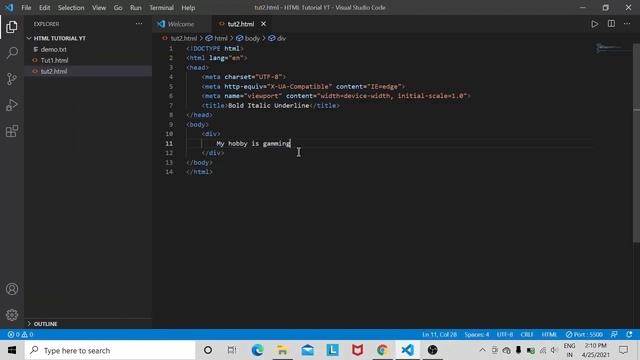The image size is (640, 360).
Task: Click the Cortana circle on taskbar
Action: [x=208, y=350]
